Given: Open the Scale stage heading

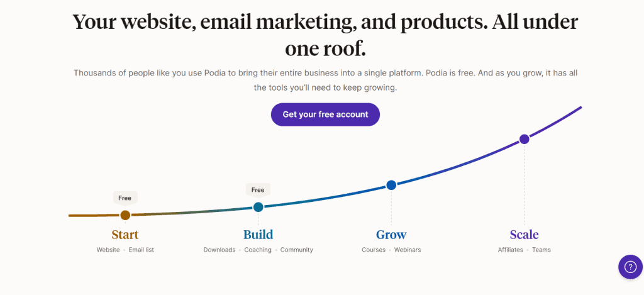Looking at the screenshot, I should (525, 235).
